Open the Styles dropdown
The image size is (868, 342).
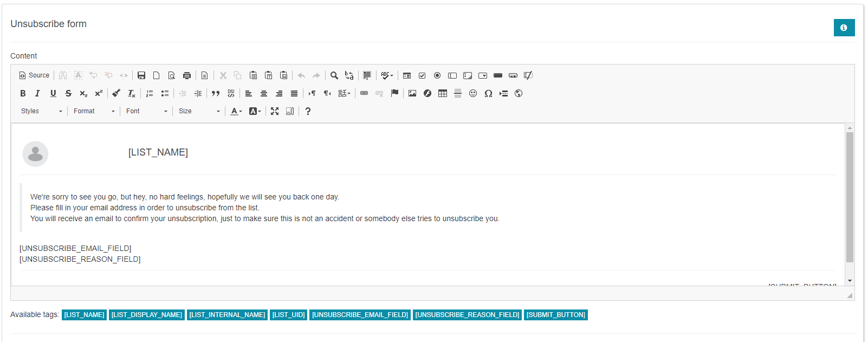(x=42, y=111)
